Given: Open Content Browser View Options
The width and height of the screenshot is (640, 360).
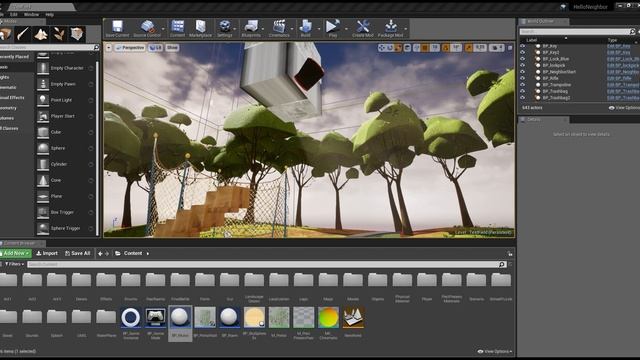Looking at the screenshot, I should 494,351.
